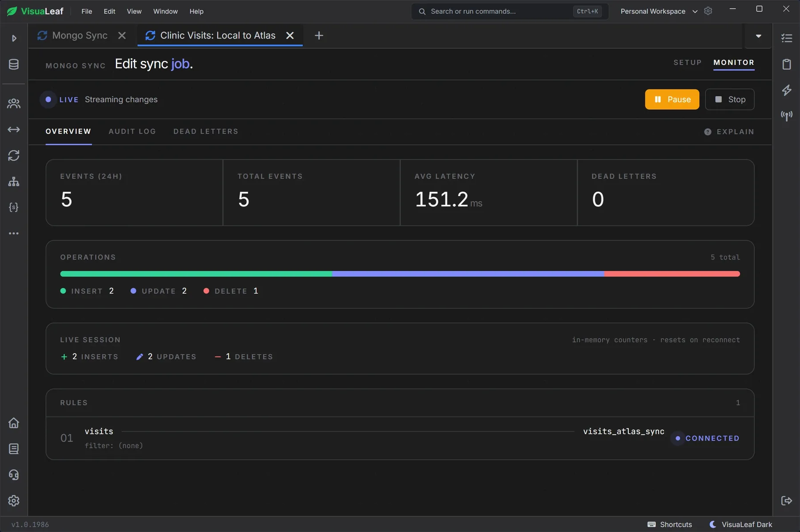Change the VisuaLeaf Dark theme
Image resolution: width=800 pixels, height=532 pixels.
point(740,524)
